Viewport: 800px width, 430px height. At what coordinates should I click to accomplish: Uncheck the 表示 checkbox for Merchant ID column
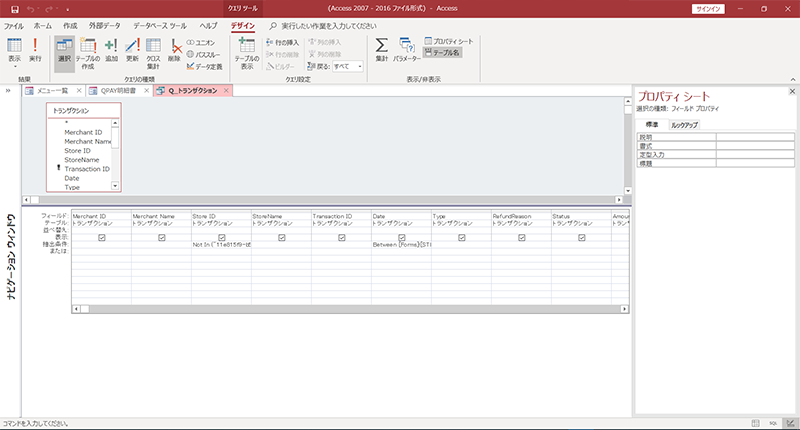(102, 237)
